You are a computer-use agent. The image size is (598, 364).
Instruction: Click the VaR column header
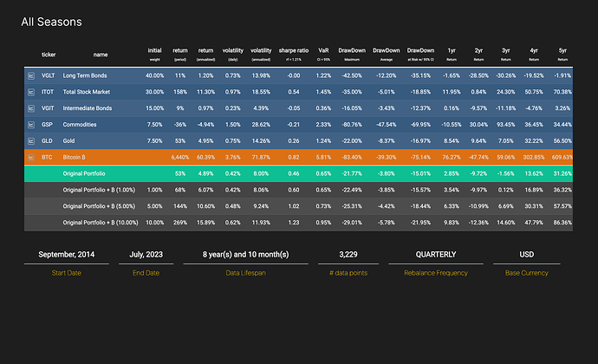(x=324, y=53)
